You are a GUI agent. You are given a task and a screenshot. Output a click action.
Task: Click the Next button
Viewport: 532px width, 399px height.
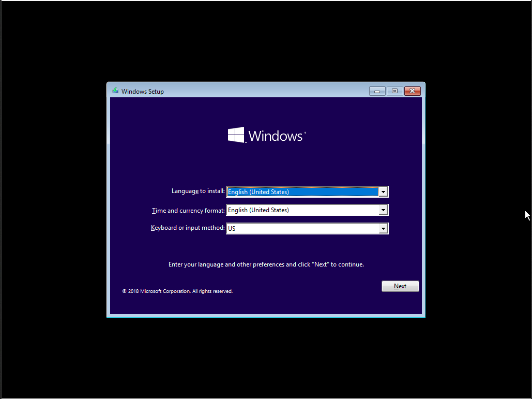pos(400,286)
